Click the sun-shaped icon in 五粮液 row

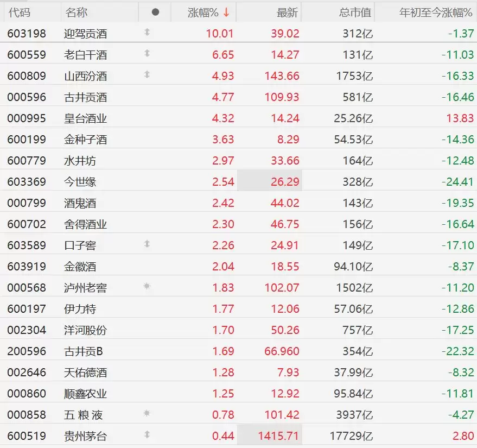tap(147, 414)
